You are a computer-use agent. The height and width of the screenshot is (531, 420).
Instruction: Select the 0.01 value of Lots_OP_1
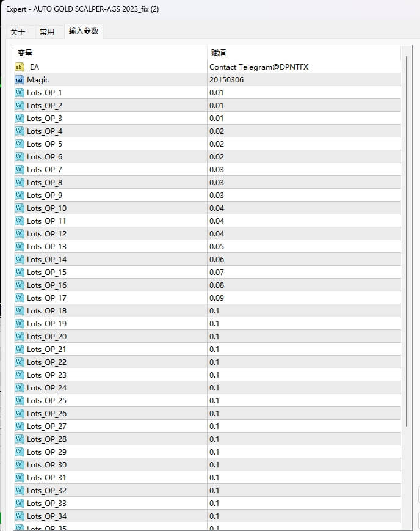[216, 93]
